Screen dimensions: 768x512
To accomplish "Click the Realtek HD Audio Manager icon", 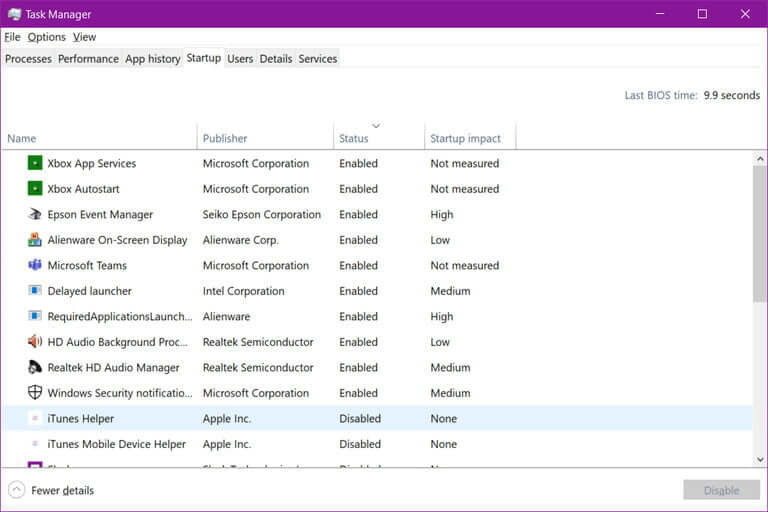I will click(x=35, y=367).
